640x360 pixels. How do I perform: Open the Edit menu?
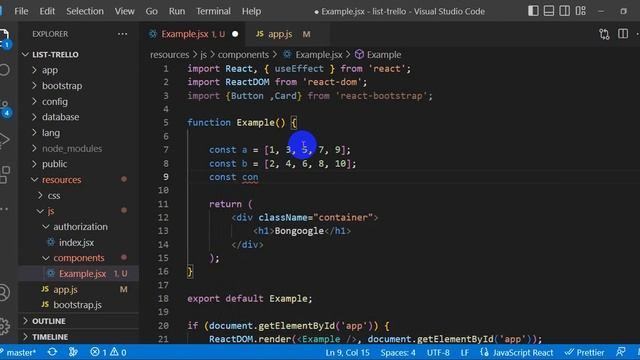[47, 11]
